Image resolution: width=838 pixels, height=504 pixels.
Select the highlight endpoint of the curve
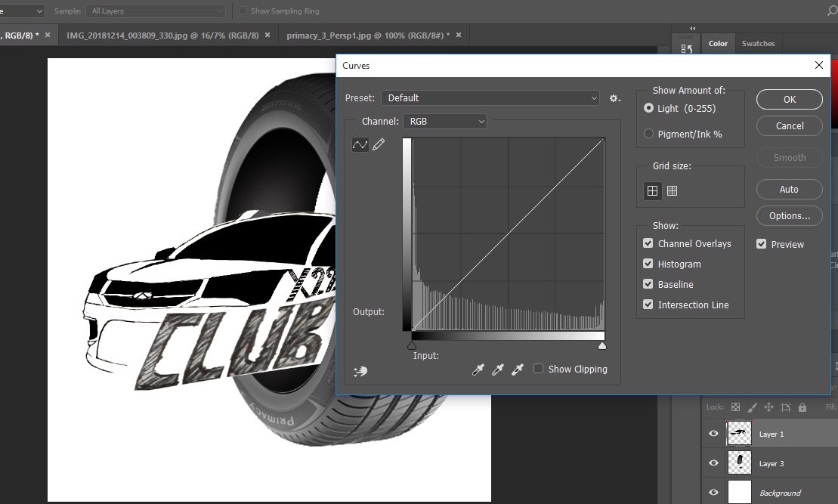(604, 140)
